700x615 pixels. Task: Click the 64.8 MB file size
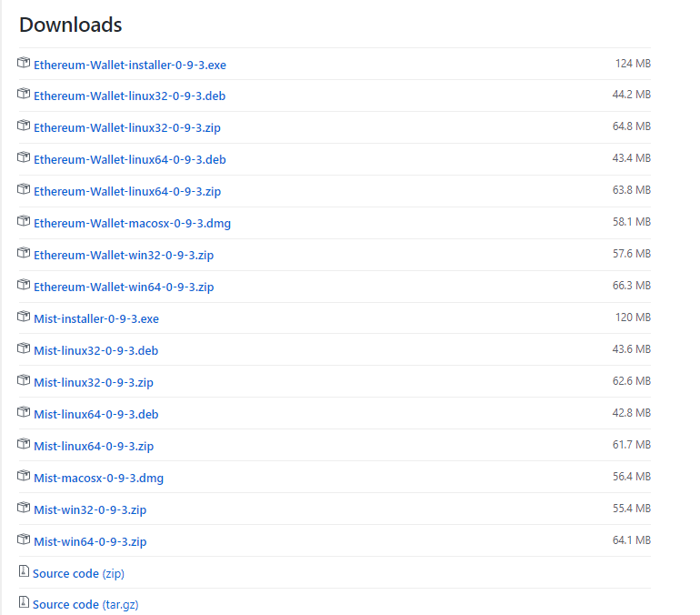(x=632, y=126)
